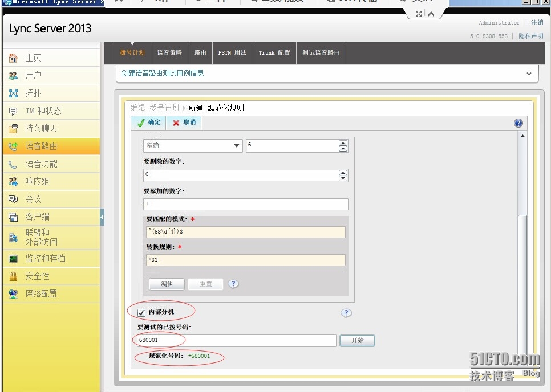Open help icon beside 内部分机 option

coord(346,313)
